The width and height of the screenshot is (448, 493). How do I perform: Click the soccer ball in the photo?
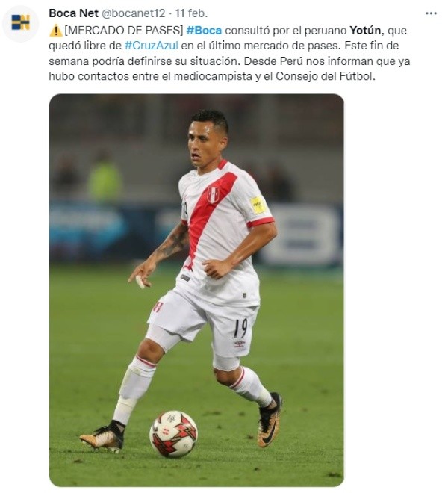(173, 433)
